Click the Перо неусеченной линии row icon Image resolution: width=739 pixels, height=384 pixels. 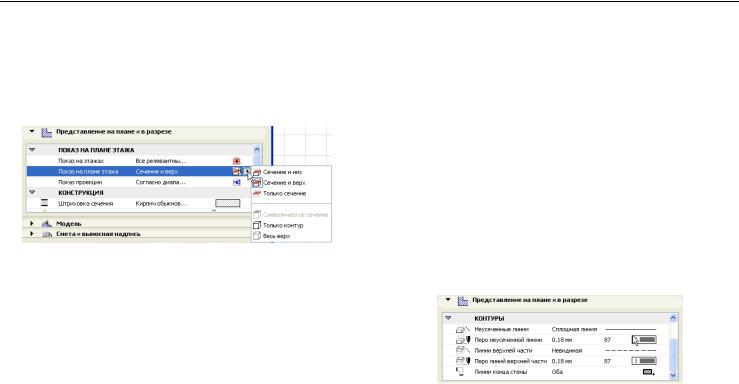(462, 340)
